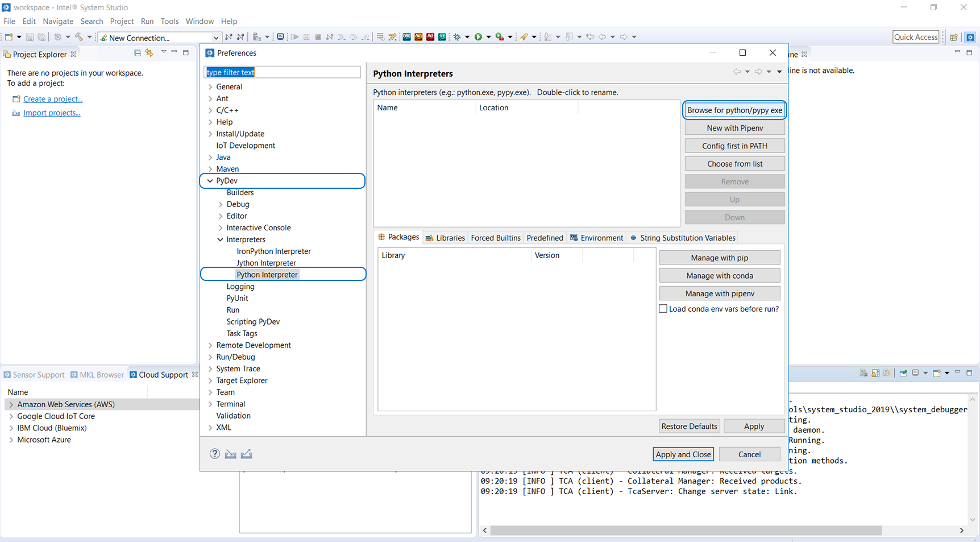Image resolution: width=980 pixels, height=542 pixels.
Task: Collapse the Interpreters tree node
Action: coord(221,239)
